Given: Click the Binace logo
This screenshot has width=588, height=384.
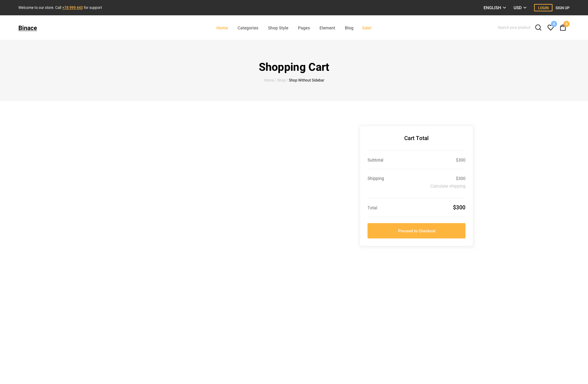Looking at the screenshot, I should [28, 28].
